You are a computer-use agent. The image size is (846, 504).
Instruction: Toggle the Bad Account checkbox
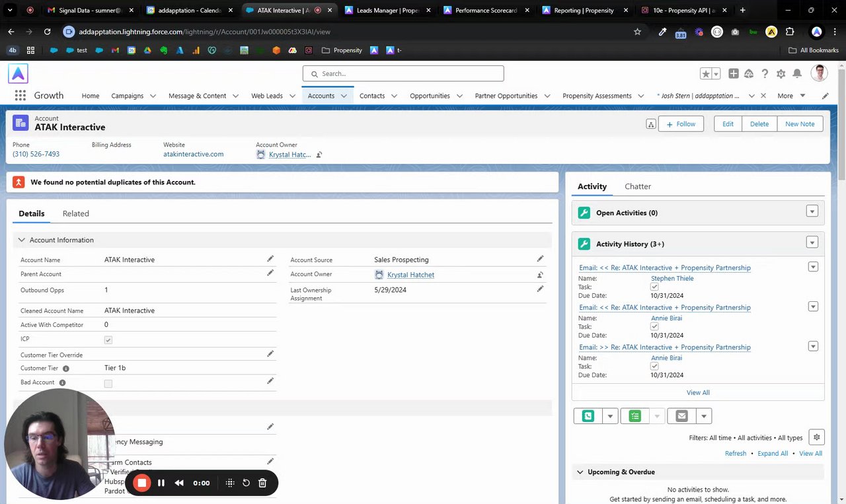pos(108,383)
